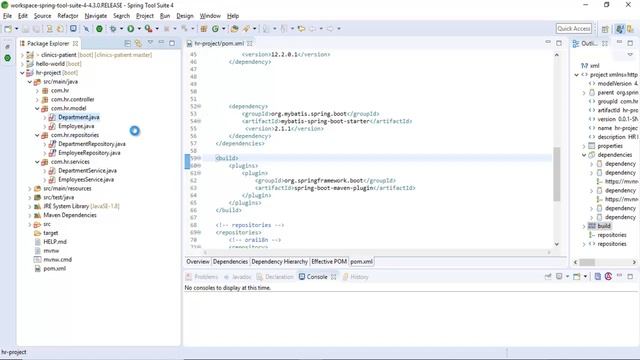Click the Run with coverage toolbar icon

pos(149,29)
